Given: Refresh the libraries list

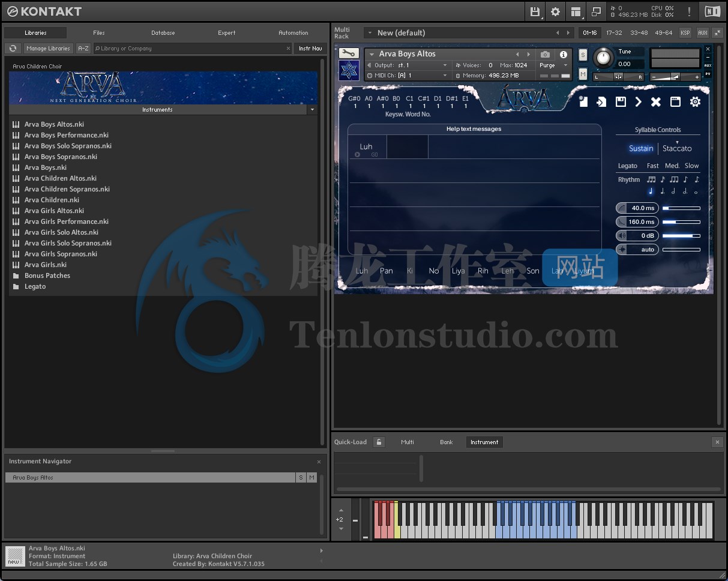Looking at the screenshot, I should (13, 48).
